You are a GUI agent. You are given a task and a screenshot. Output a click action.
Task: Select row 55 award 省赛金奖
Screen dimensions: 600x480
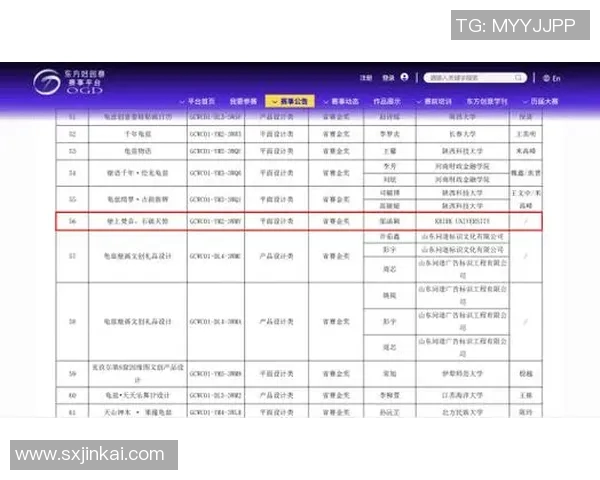pos(336,199)
